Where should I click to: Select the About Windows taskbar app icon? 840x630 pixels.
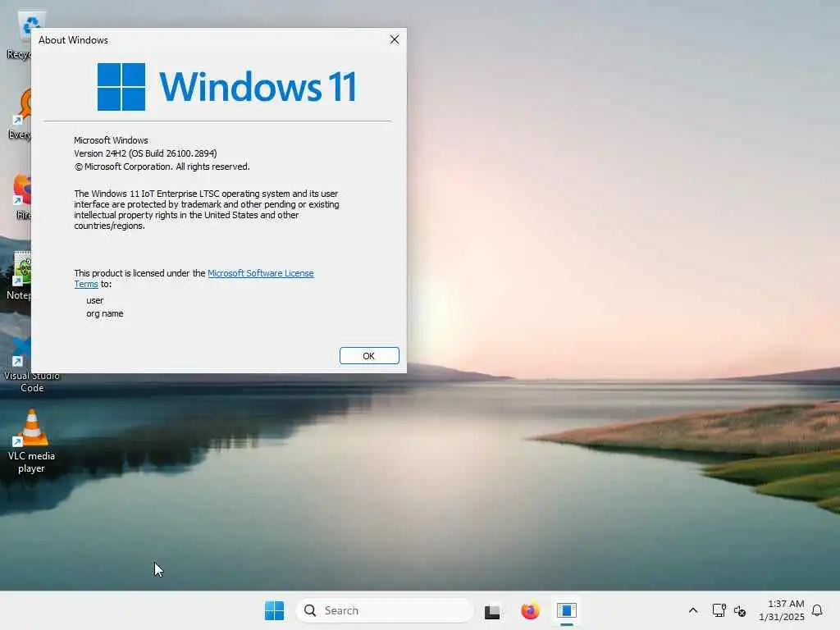click(x=566, y=610)
